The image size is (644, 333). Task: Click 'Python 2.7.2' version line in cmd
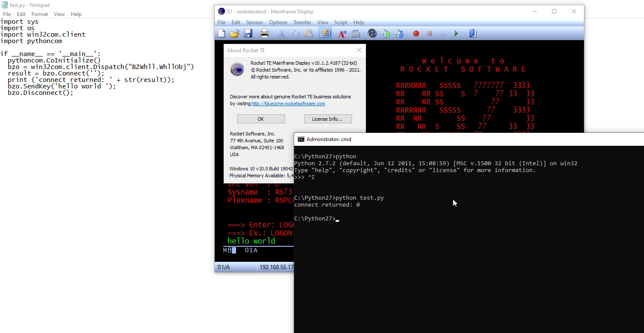435,163
